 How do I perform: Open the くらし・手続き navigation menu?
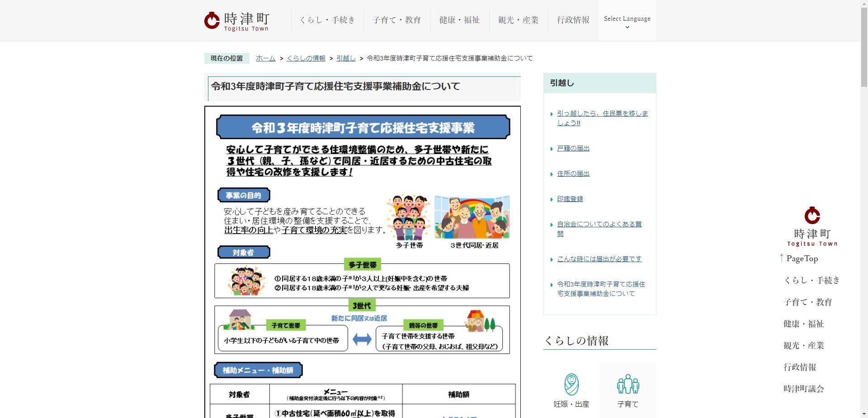click(327, 20)
